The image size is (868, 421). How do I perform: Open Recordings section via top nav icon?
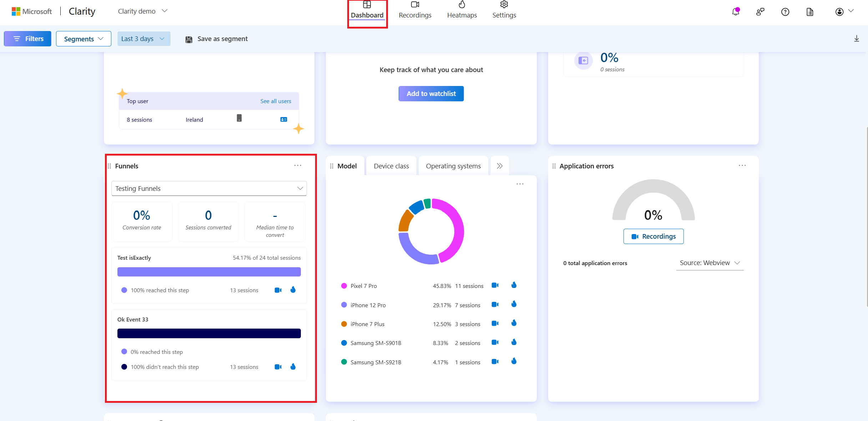(414, 10)
